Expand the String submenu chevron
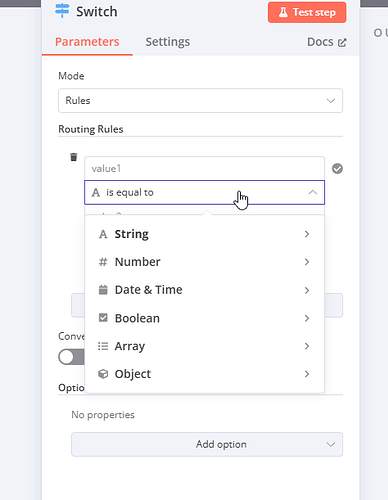388x500 pixels. pos(307,234)
